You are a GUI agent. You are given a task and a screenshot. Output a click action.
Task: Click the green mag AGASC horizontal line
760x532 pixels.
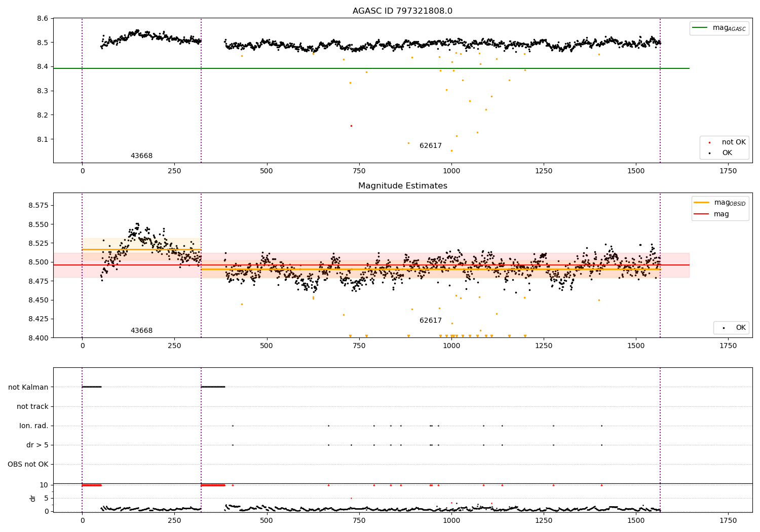371,68
